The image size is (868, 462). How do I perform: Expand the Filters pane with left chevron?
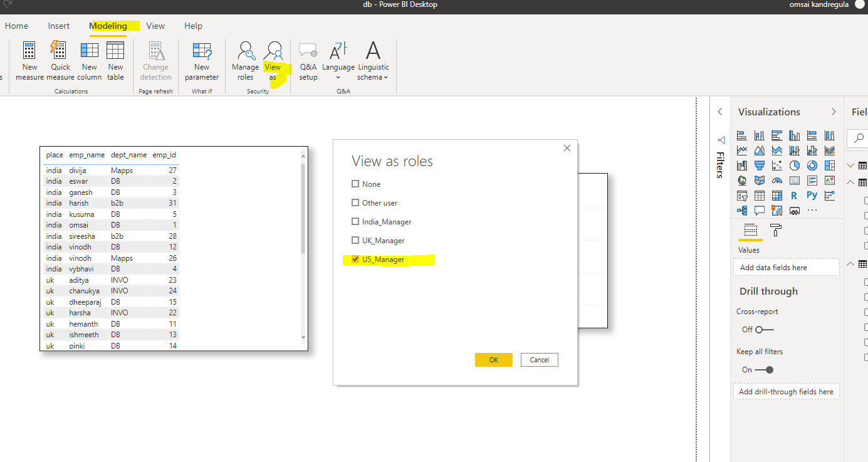(720, 112)
